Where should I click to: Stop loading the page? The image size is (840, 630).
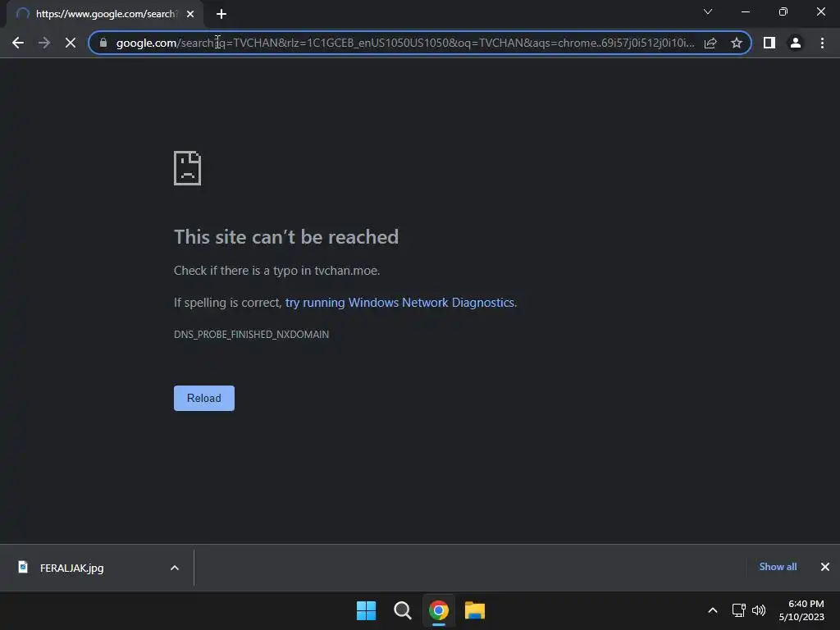71,43
